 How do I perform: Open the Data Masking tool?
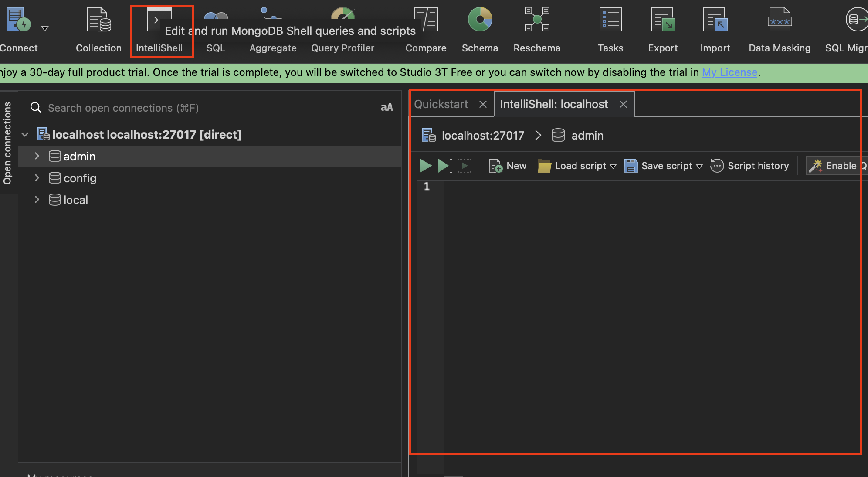[780, 30]
